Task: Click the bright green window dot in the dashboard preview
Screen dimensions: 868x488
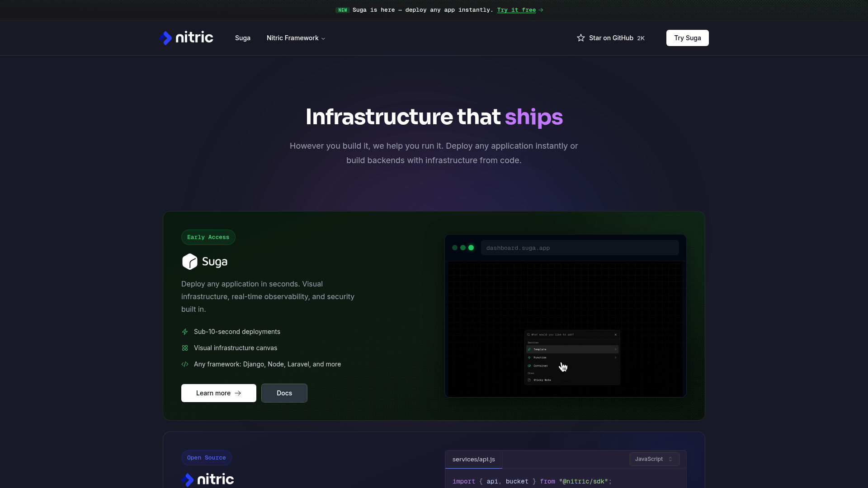Action: pos(471,248)
